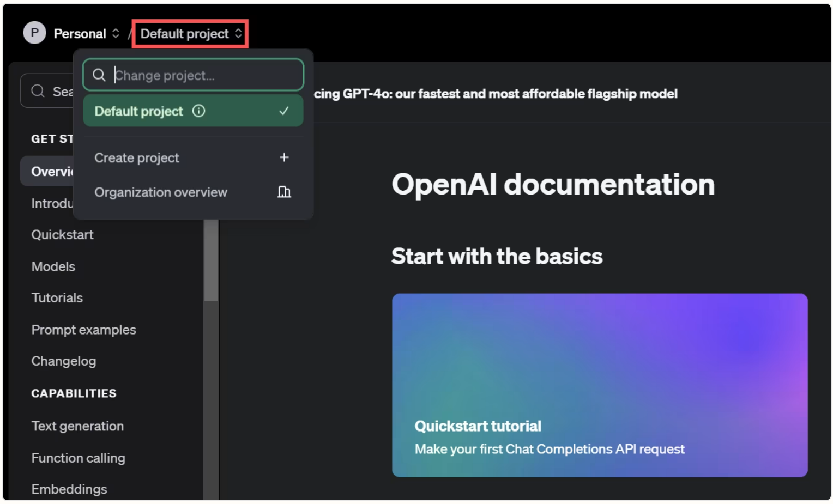833x504 pixels.
Task: Open the Quickstart tutorial card
Action: coord(600,385)
